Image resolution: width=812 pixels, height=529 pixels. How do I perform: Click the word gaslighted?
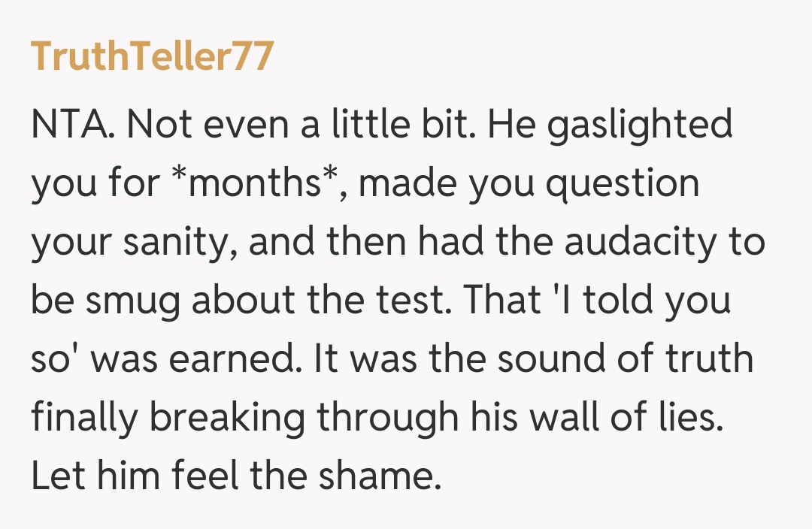point(639,124)
